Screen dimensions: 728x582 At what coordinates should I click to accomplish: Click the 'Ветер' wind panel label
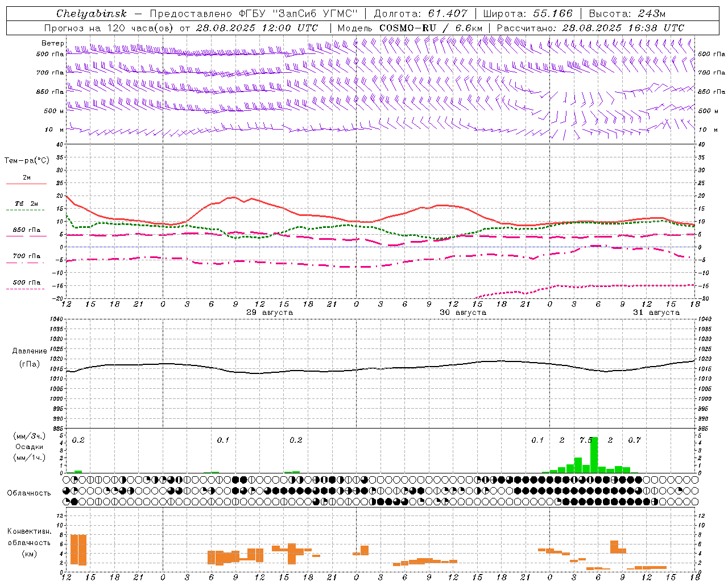point(52,43)
